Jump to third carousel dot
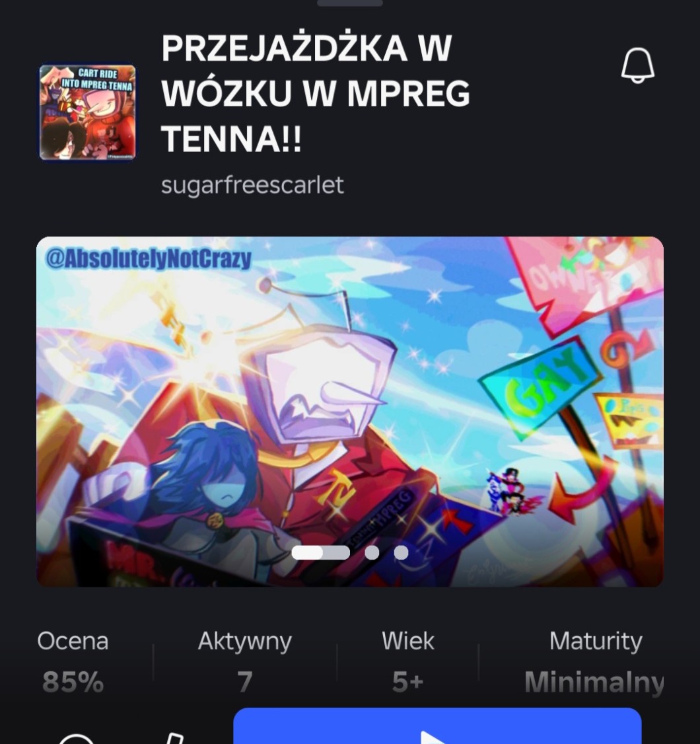The height and width of the screenshot is (744, 700). pyautogui.click(x=402, y=552)
